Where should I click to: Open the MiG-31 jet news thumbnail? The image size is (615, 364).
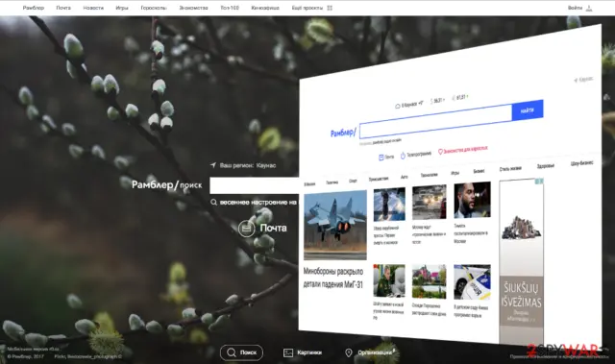pyautogui.click(x=335, y=226)
